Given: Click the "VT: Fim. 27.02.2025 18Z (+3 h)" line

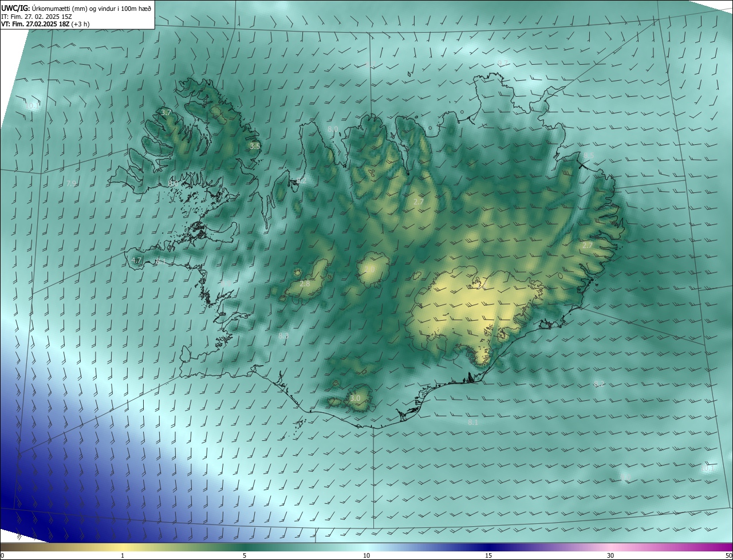Looking at the screenshot, I should tap(45, 24).
